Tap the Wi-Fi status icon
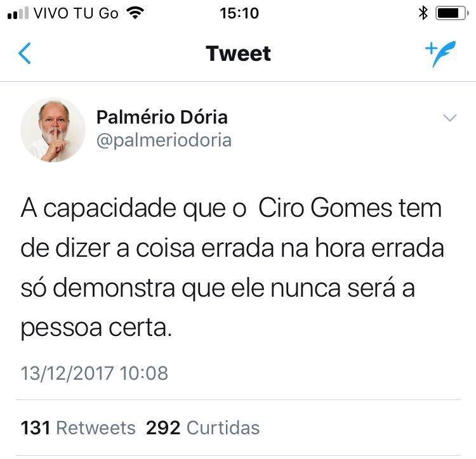The height and width of the screenshot is (459, 476). click(x=135, y=13)
